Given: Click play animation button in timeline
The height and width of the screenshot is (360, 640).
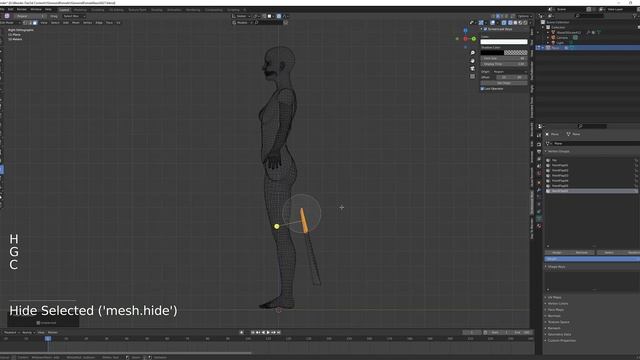Looking at the screenshot, I should (268, 333).
